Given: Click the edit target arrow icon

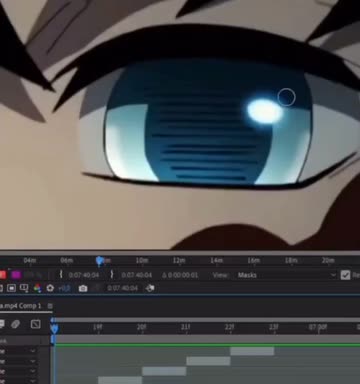Looking at the screenshot, I should tap(150, 288).
